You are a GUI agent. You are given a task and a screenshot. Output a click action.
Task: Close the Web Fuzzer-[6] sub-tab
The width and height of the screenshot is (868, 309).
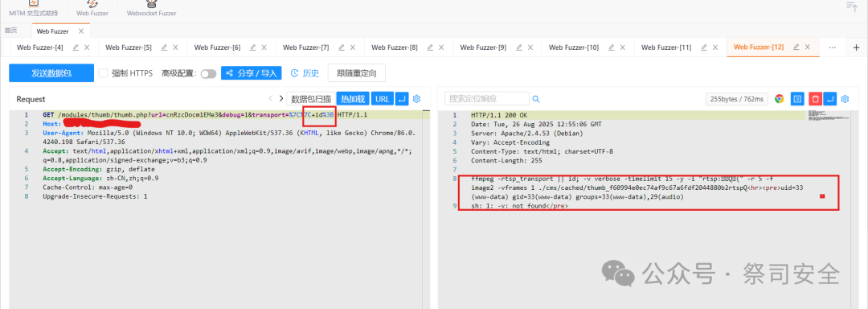click(x=264, y=47)
